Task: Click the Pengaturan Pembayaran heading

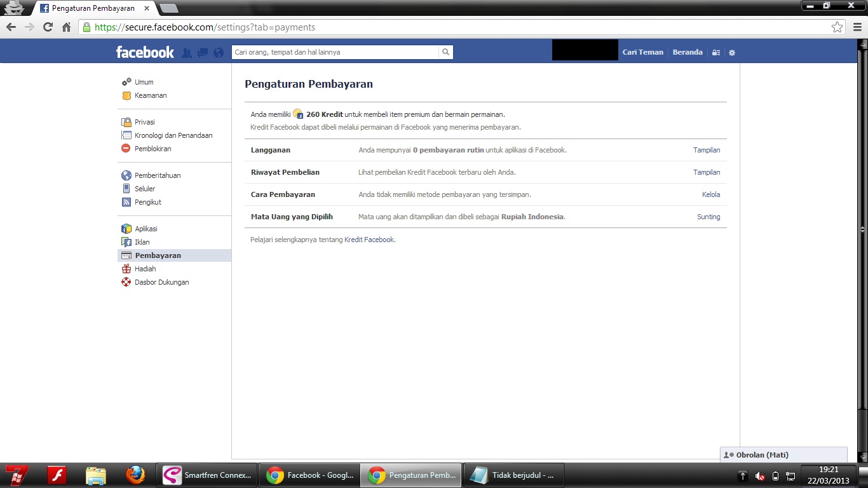Action: (x=309, y=84)
